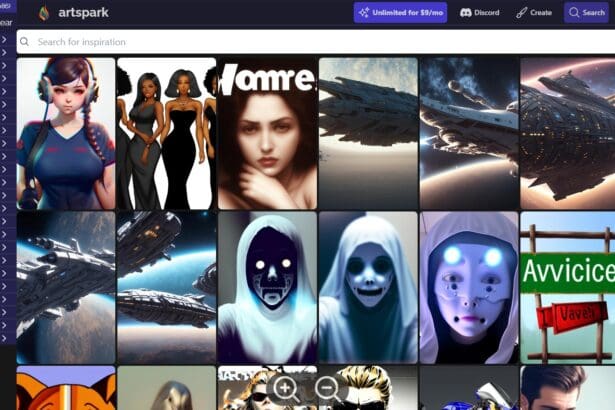Open the glowing-eyed purple mask image
This screenshot has width=615, height=410.
[469, 288]
